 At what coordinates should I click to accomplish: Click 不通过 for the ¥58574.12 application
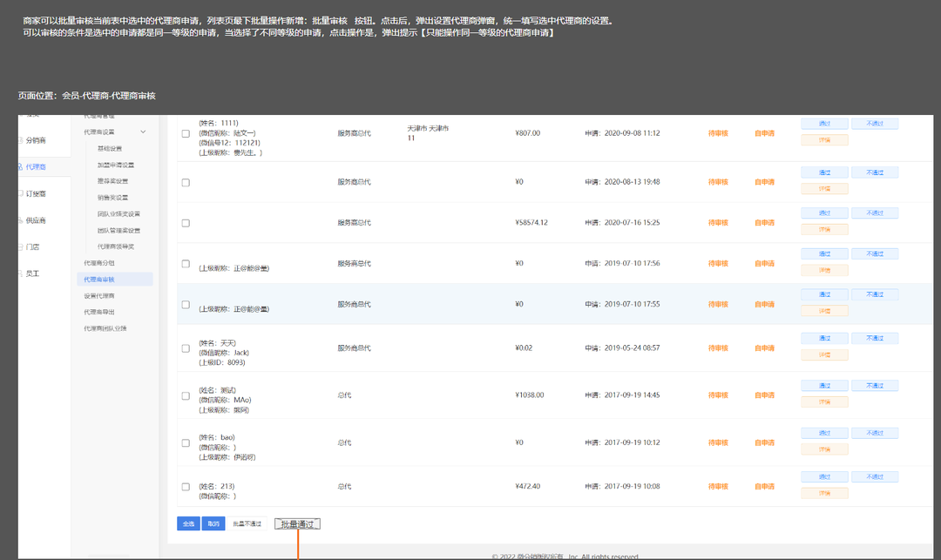pyautogui.click(x=874, y=213)
